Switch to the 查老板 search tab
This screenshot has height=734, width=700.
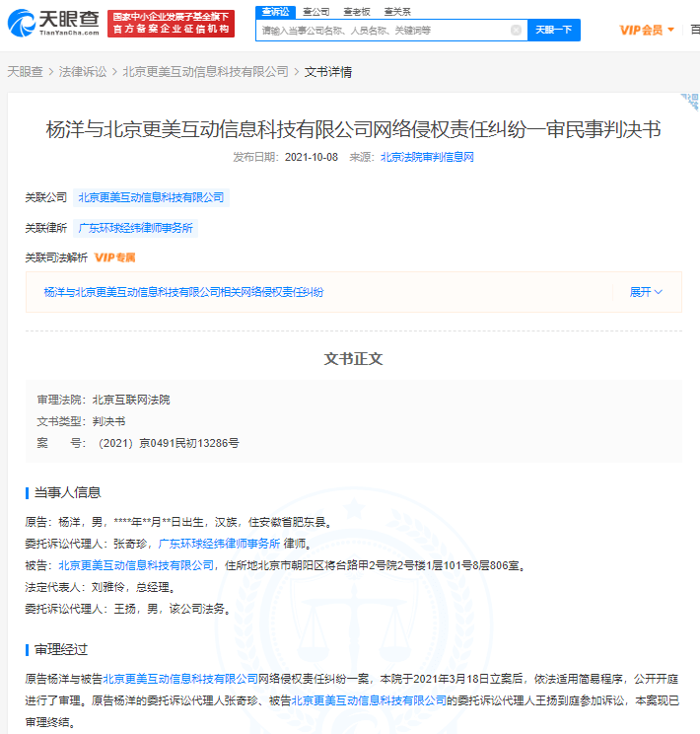tap(356, 11)
